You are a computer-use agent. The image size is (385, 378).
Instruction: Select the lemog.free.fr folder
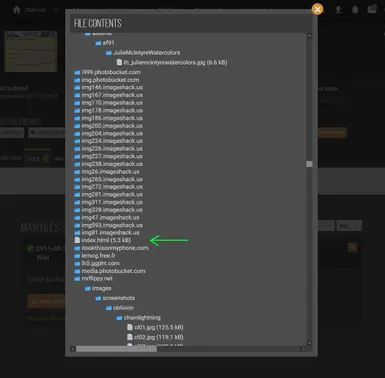point(95,256)
